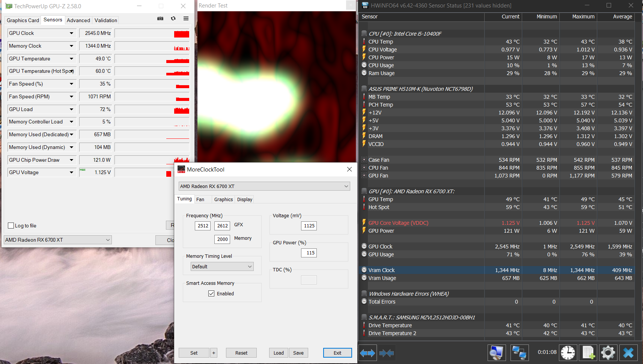The width and height of the screenshot is (643, 364).
Task: Click the MoreClockTool title bar icon
Action: [181, 169]
